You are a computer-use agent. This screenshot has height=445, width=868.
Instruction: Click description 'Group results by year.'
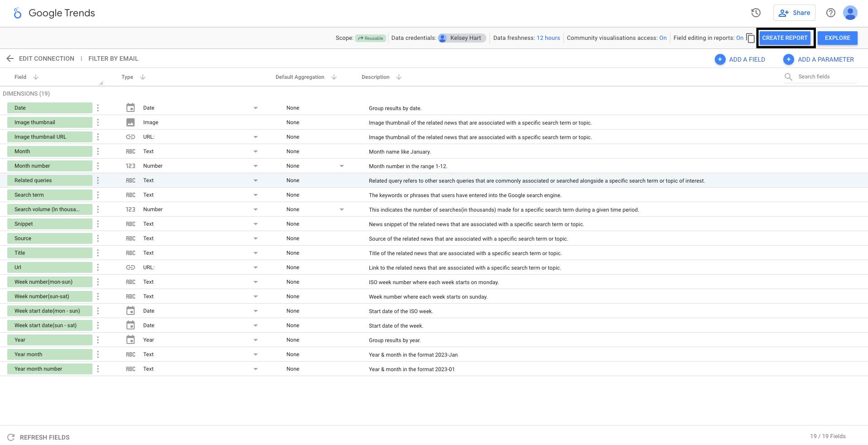395,340
